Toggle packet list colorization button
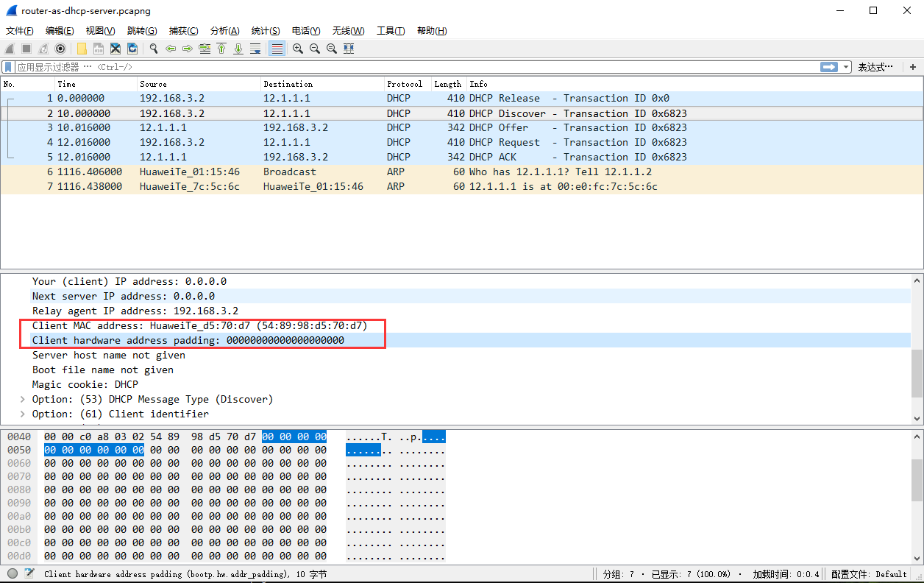The image size is (924, 583). 277,49
